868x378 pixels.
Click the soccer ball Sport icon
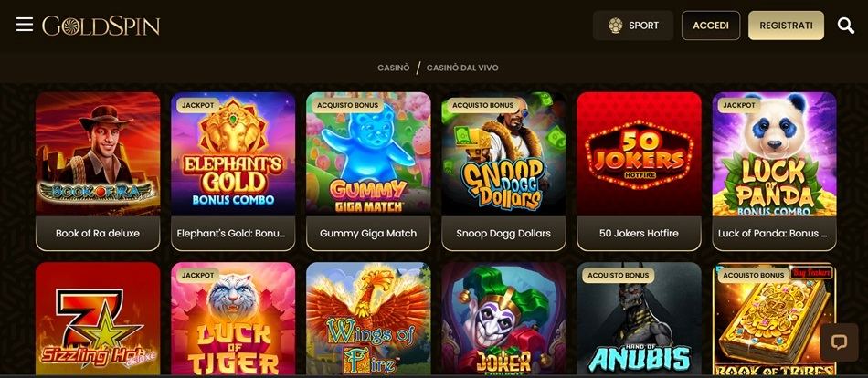tap(615, 26)
